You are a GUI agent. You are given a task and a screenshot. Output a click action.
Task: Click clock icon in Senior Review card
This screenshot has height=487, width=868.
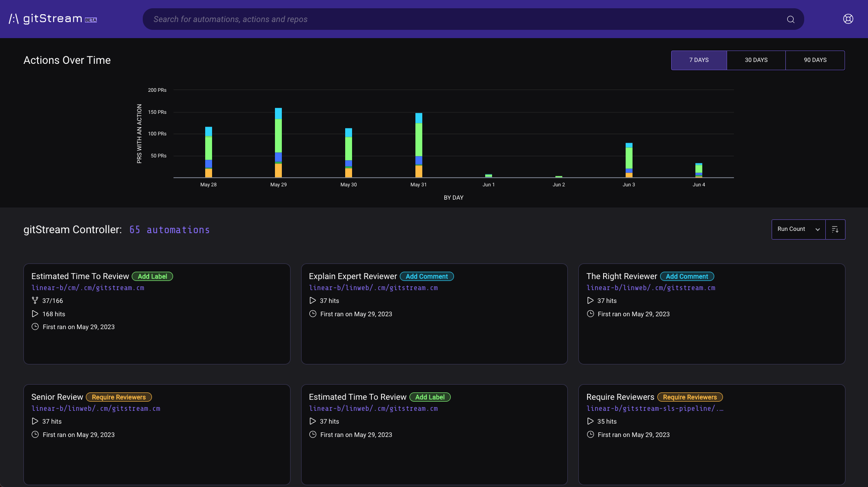coord(35,435)
